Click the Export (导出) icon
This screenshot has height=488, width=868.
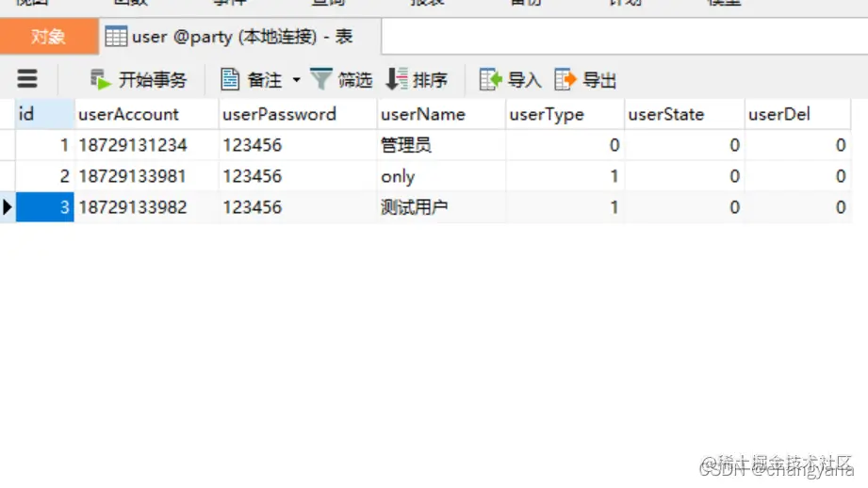565,80
